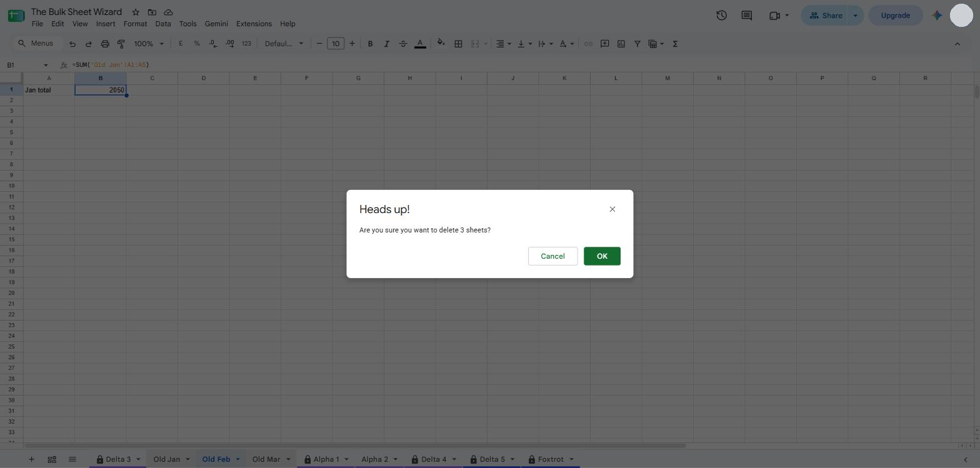Open horizontal align dropdown
Image resolution: width=980 pixels, height=468 pixels.
(x=503, y=44)
